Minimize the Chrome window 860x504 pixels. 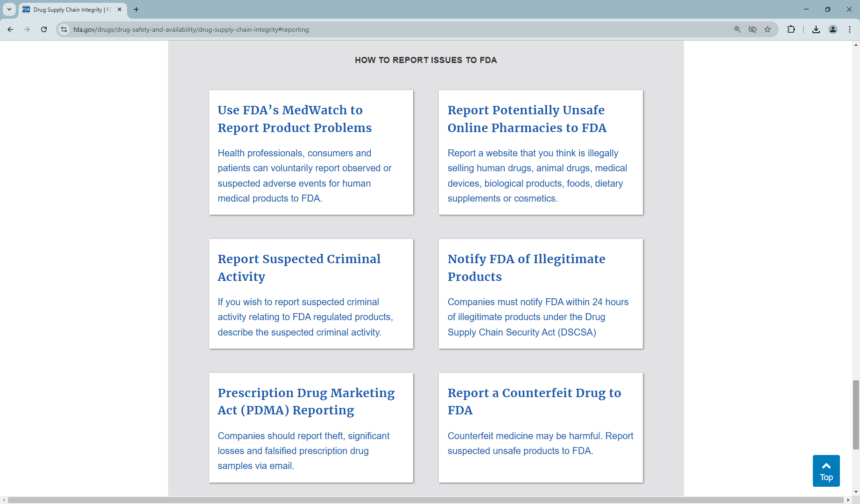(x=806, y=9)
